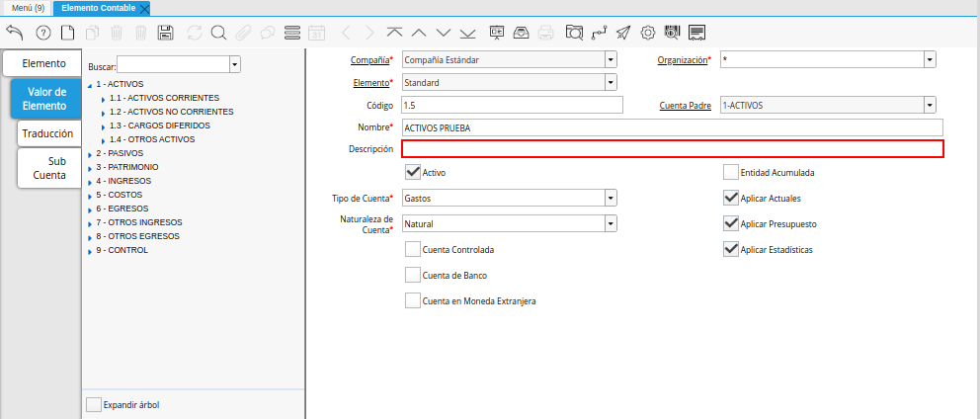980x419 pixels.
Task: Enable the Cuenta de Banco checkbox
Action: click(x=413, y=275)
